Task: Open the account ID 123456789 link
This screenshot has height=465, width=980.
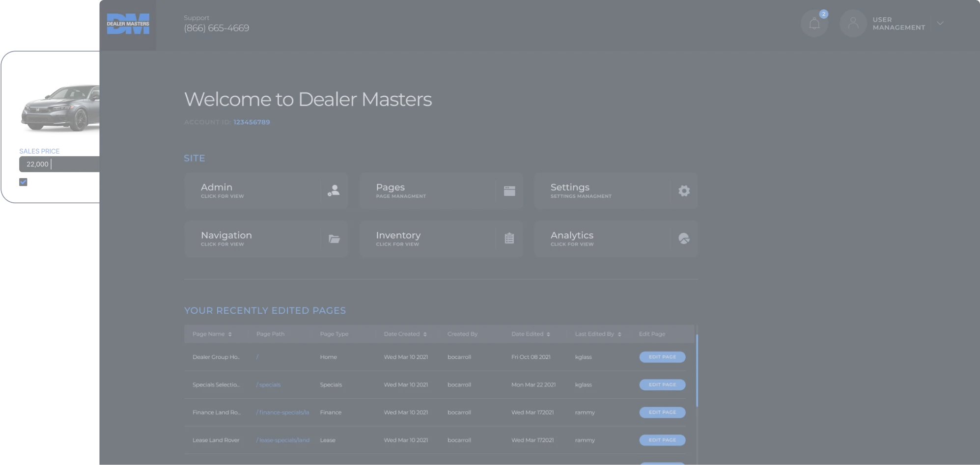Action: [252, 122]
